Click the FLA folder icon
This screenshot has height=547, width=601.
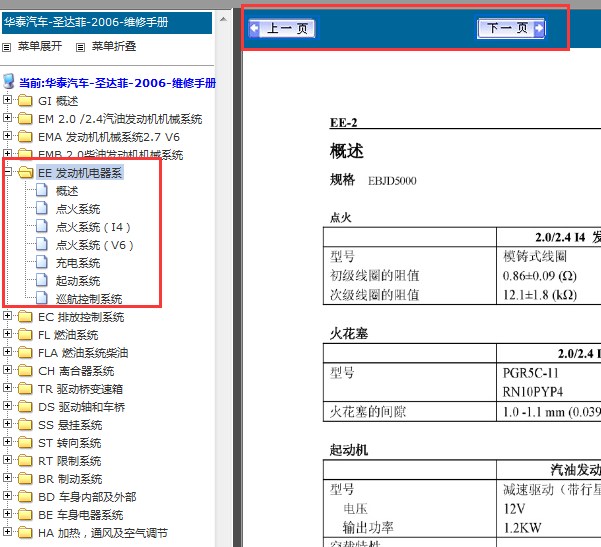click(25, 353)
